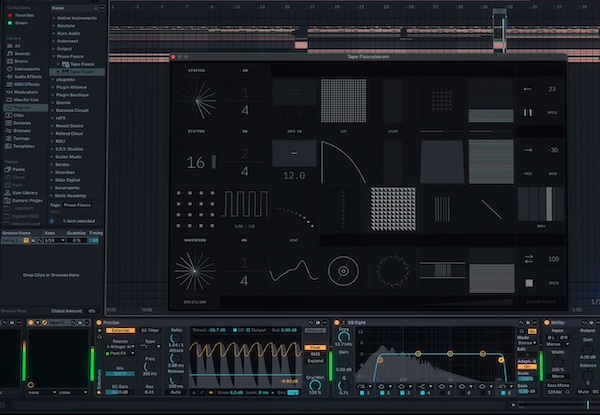The image size is (600, 415).
Task: Toggle the Varispeed ON switch
Action: pos(245,241)
